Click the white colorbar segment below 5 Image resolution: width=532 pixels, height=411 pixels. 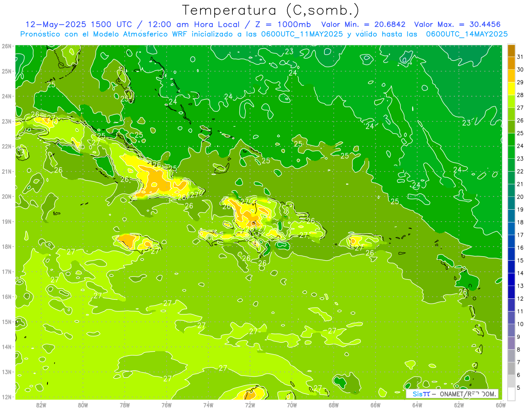(511, 394)
